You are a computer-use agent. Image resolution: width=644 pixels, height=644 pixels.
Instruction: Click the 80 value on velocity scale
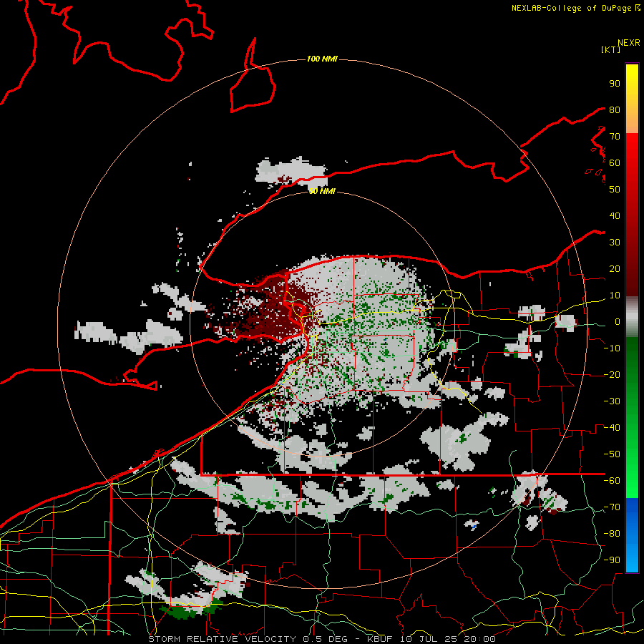[615, 109]
